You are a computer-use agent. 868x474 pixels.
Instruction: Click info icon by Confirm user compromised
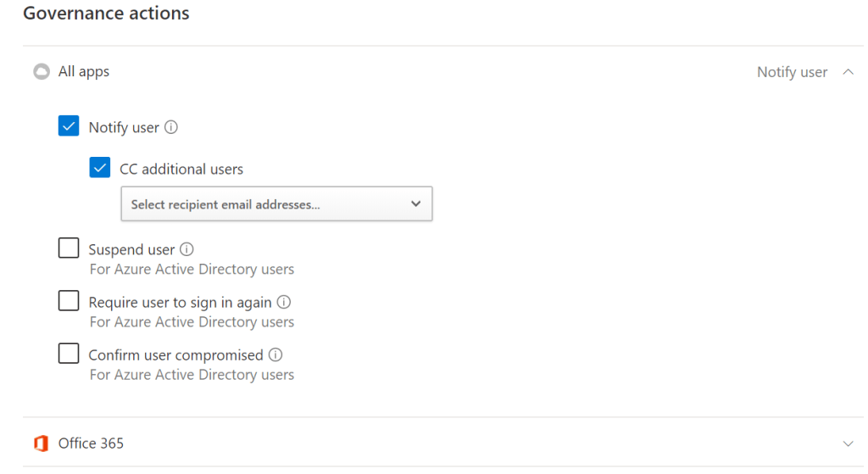pyautogui.click(x=275, y=355)
